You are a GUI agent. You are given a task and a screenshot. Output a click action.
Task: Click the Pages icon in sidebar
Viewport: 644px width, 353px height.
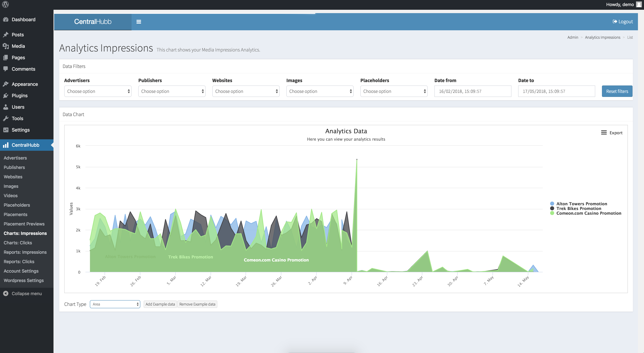6,58
